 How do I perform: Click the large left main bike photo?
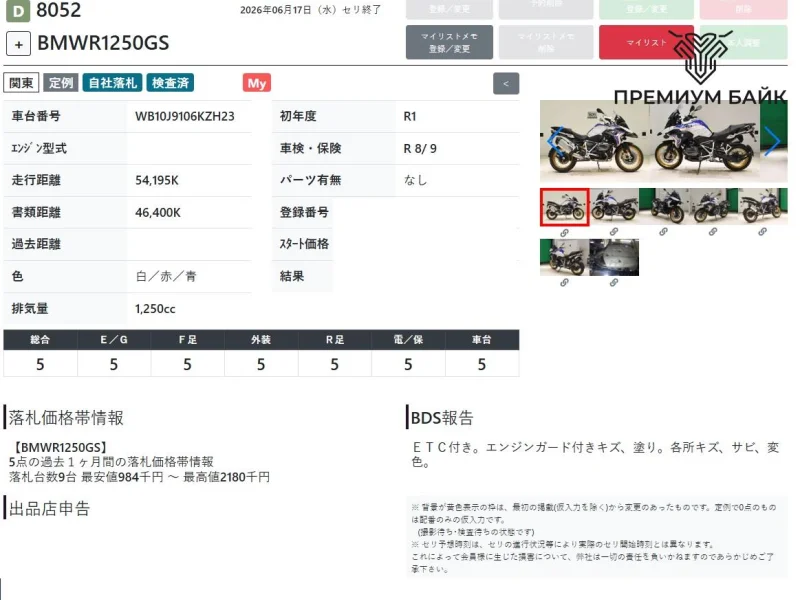594,141
